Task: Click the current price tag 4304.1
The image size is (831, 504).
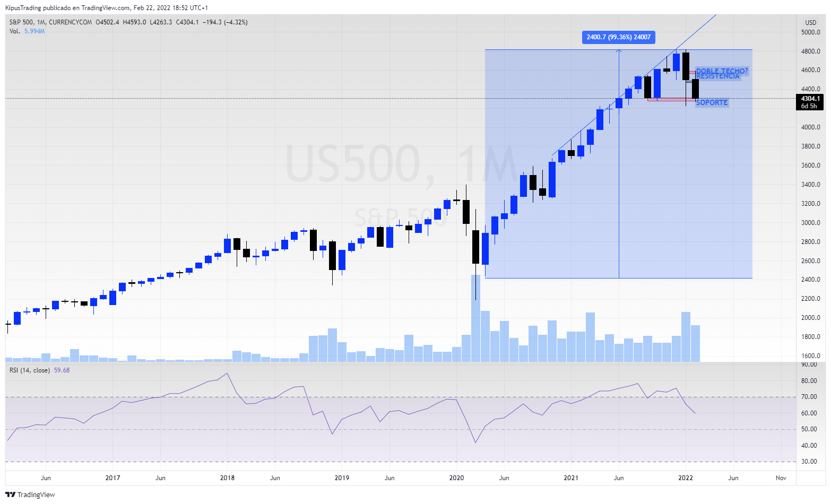Action: click(810, 99)
